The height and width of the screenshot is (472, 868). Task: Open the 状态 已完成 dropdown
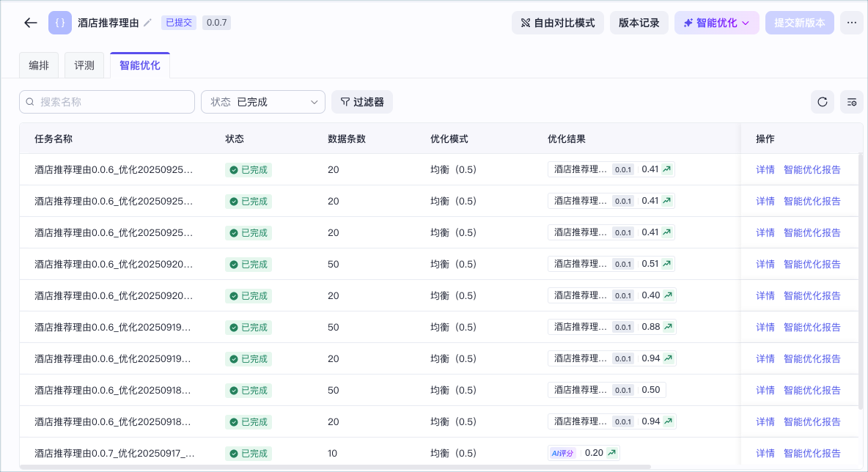pyautogui.click(x=263, y=102)
